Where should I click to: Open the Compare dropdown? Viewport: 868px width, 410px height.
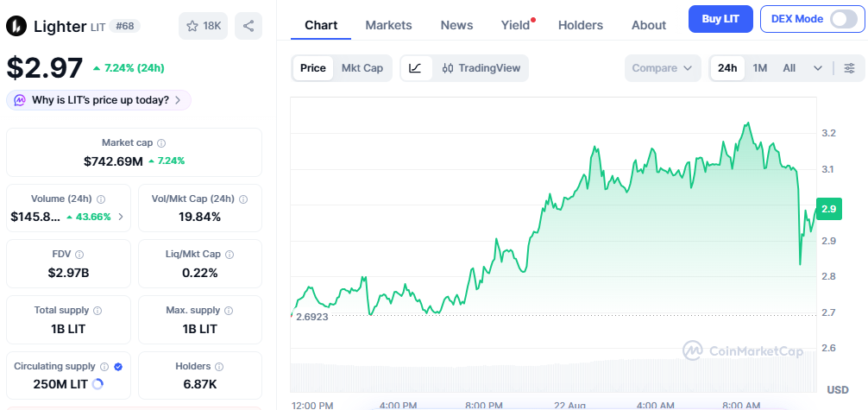tap(663, 68)
